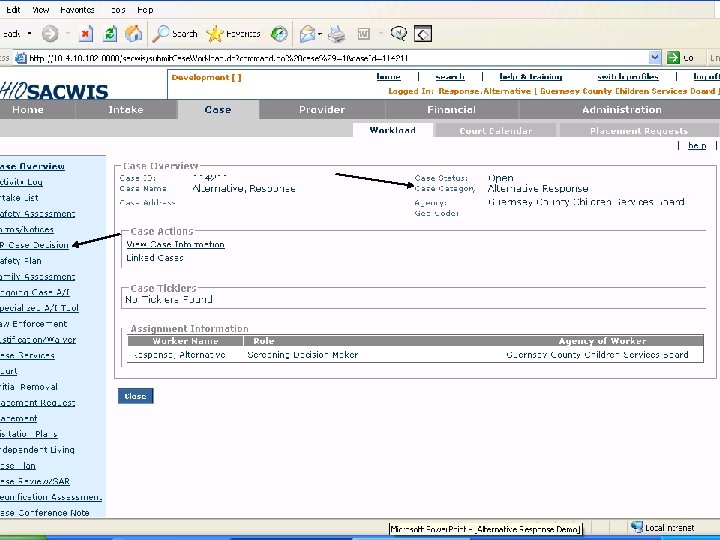The image size is (720, 540).
Task: Open the Back button dropdown arrow
Action: (30, 34)
